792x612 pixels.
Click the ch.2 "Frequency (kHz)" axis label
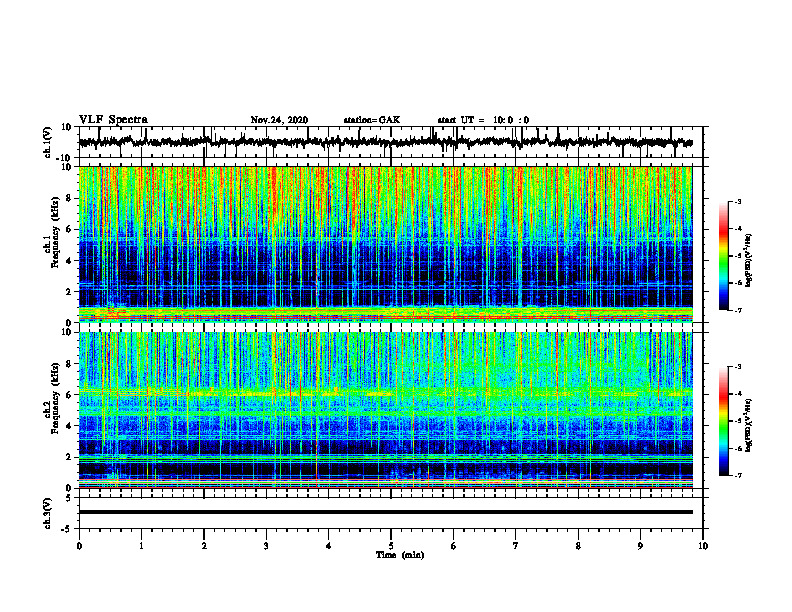[x=56, y=398]
